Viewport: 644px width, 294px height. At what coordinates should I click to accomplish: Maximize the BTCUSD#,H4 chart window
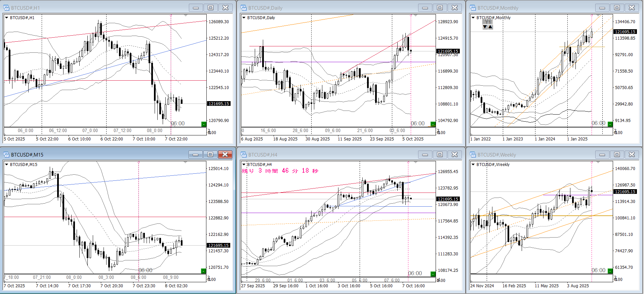pos(440,155)
